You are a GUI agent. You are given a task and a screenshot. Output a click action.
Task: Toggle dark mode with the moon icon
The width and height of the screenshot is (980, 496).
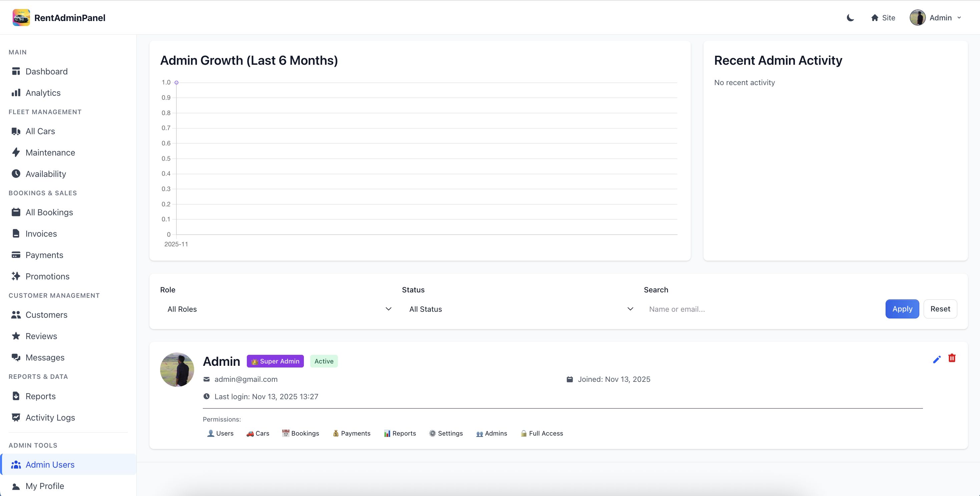click(x=850, y=18)
